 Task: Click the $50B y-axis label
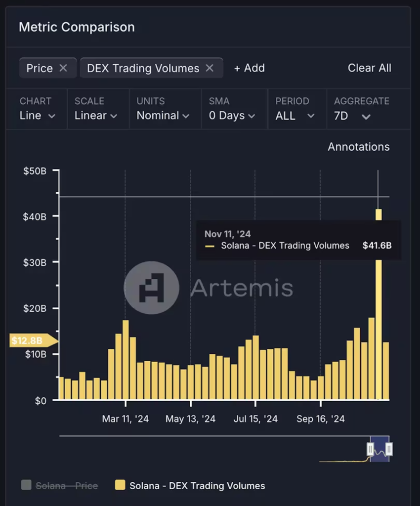tap(35, 170)
